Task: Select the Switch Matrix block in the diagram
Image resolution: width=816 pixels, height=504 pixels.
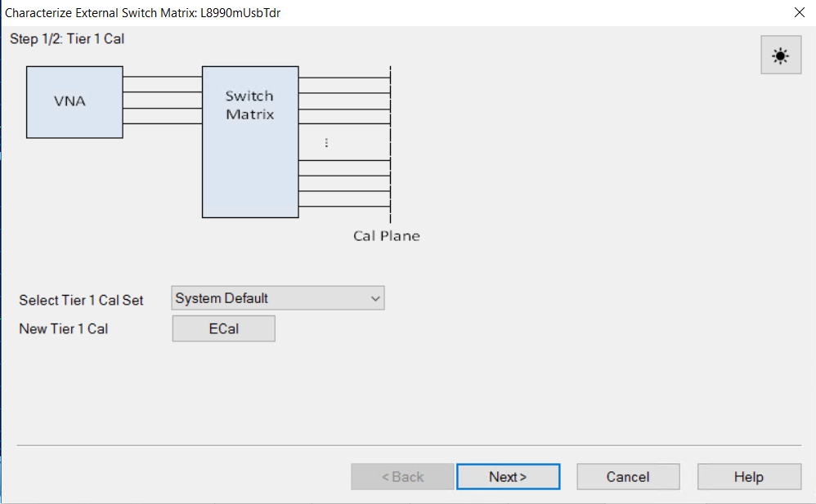Action: click(x=249, y=140)
